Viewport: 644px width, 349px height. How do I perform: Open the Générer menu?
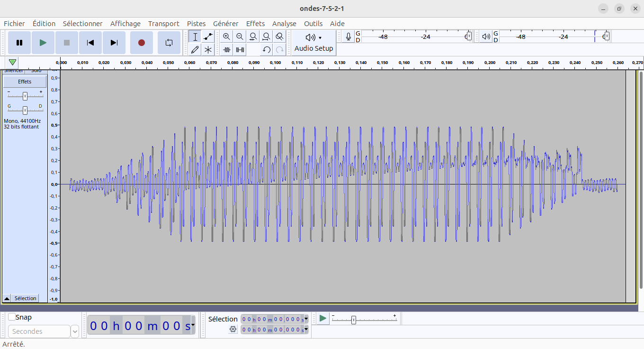click(x=225, y=24)
